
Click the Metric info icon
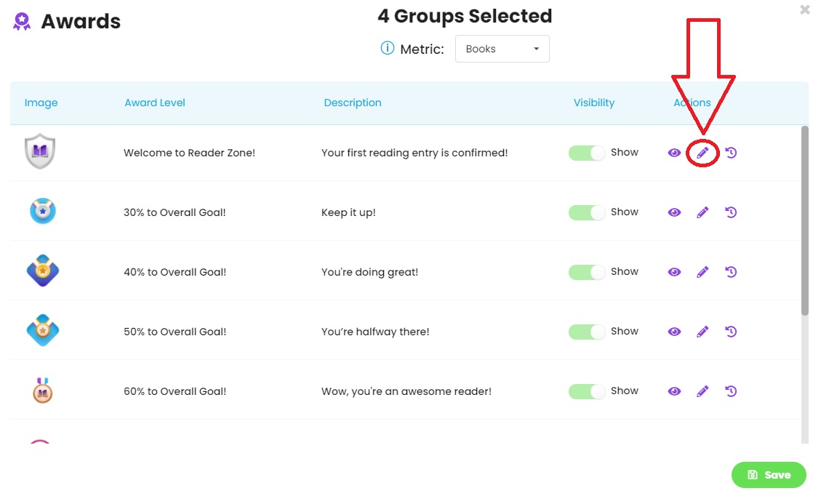[387, 48]
